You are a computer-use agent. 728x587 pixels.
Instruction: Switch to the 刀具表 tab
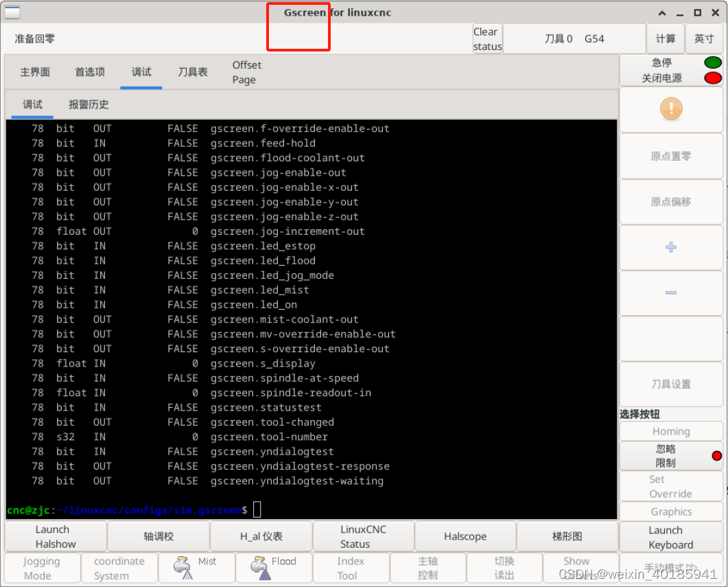(192, 71)
